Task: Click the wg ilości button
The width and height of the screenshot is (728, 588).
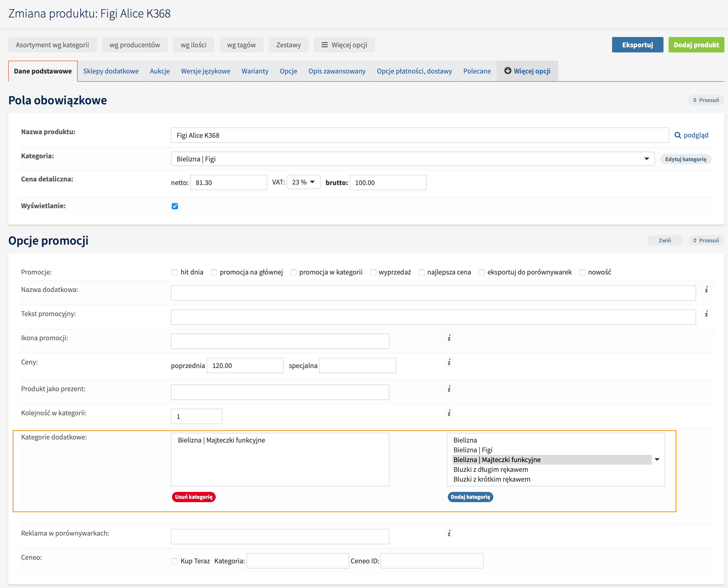Action: (193, 45)
